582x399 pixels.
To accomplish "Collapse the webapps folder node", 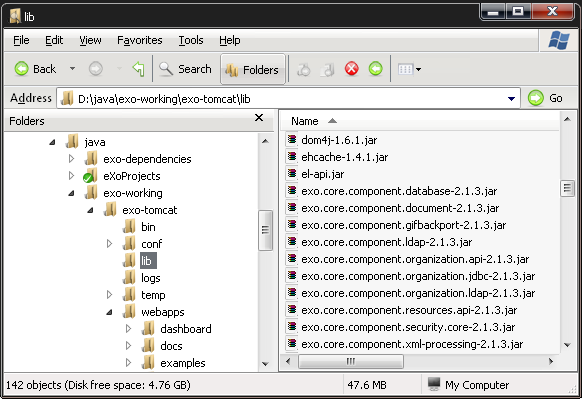I will (109, 312).
